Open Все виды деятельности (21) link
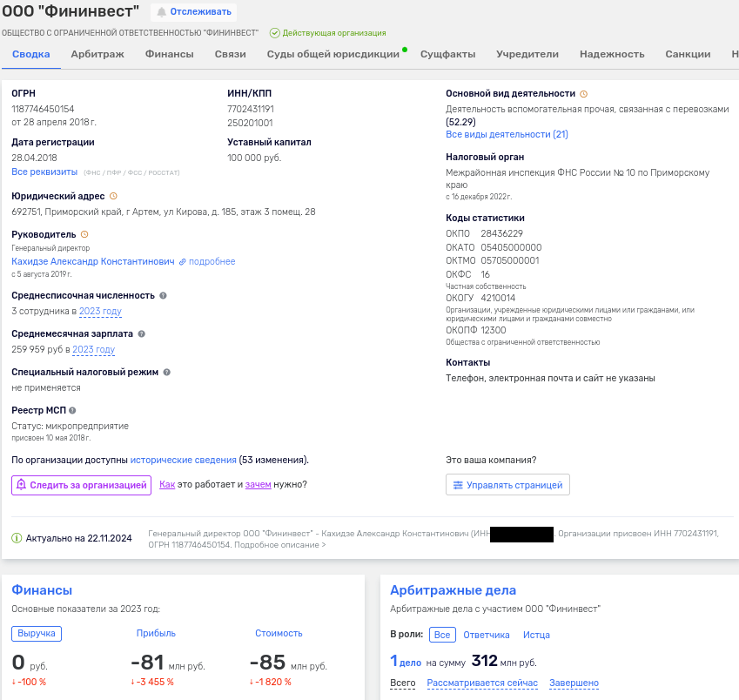 (507, 134)
